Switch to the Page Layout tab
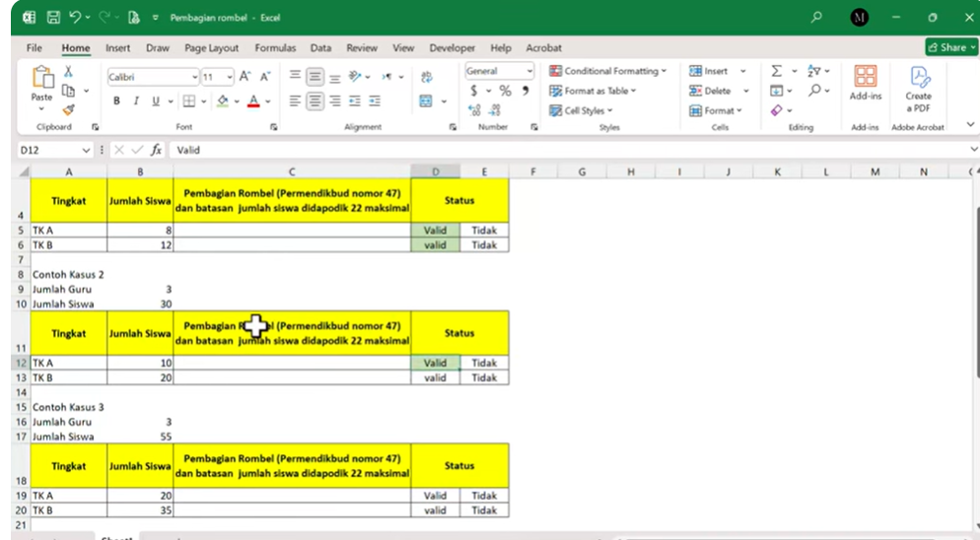 click(x=211, y=47)
